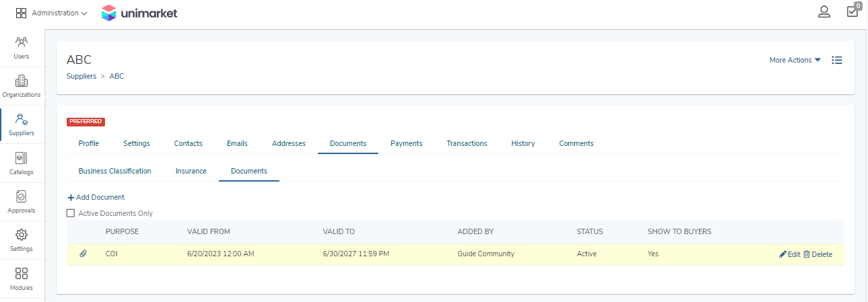868x302 pixels.
Task: Open the list view icon beside More Actions
Action: click(x=837, y=60)
